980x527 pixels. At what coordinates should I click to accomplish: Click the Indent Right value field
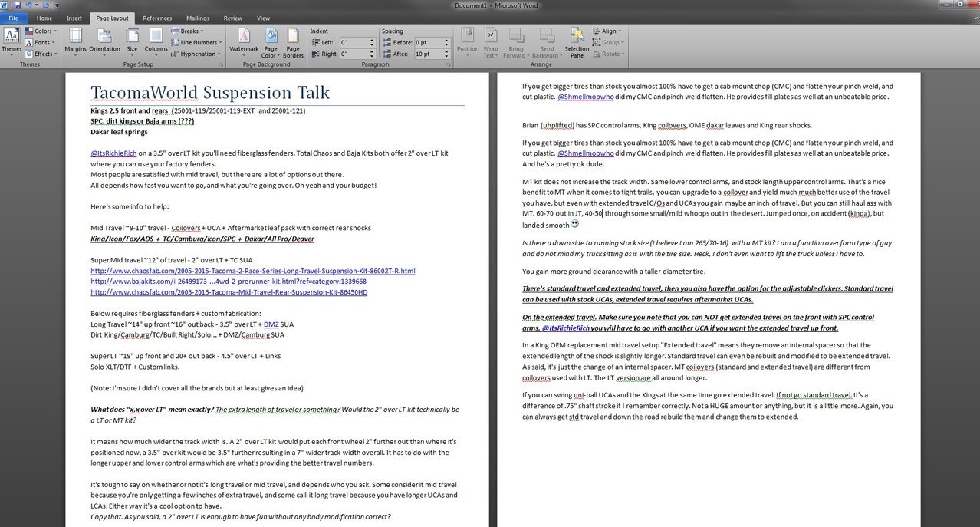tap(354, 54)
